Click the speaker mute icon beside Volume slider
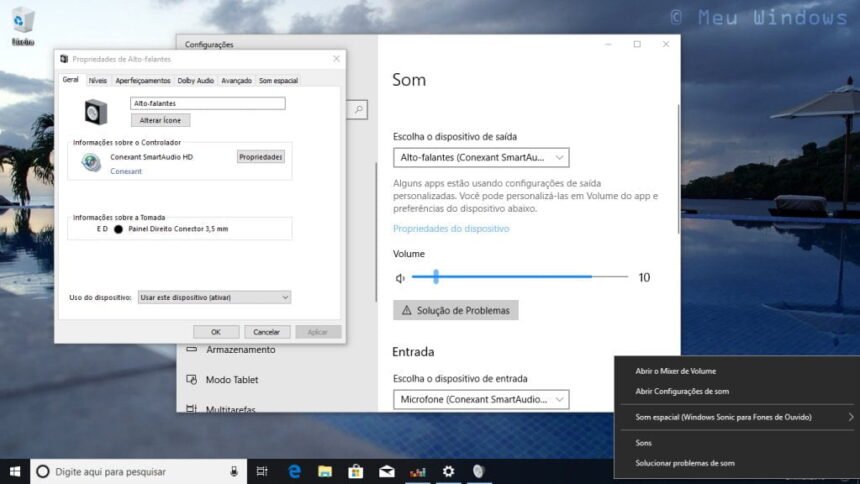This screenshot has width=860, height=484. point(400,278)
